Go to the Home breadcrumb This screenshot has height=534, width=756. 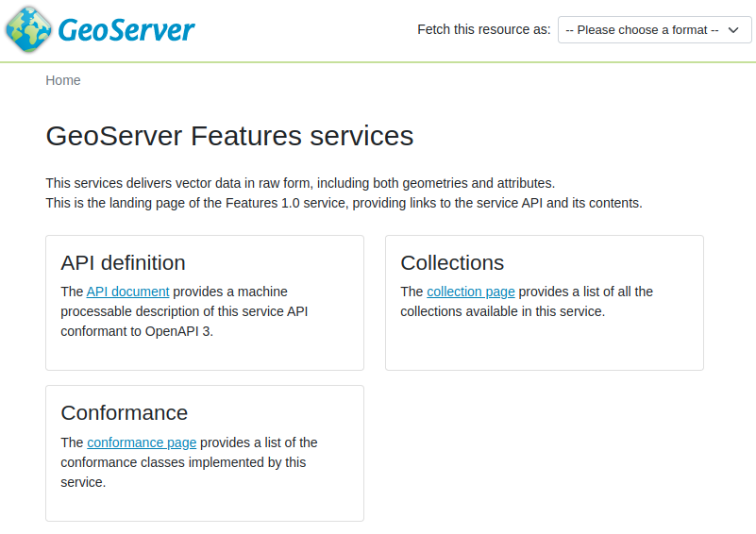(63, 80)
